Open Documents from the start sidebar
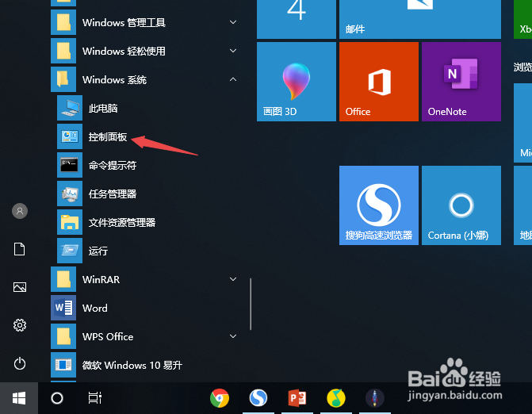The image size is (532, 414). coord(19,249)
